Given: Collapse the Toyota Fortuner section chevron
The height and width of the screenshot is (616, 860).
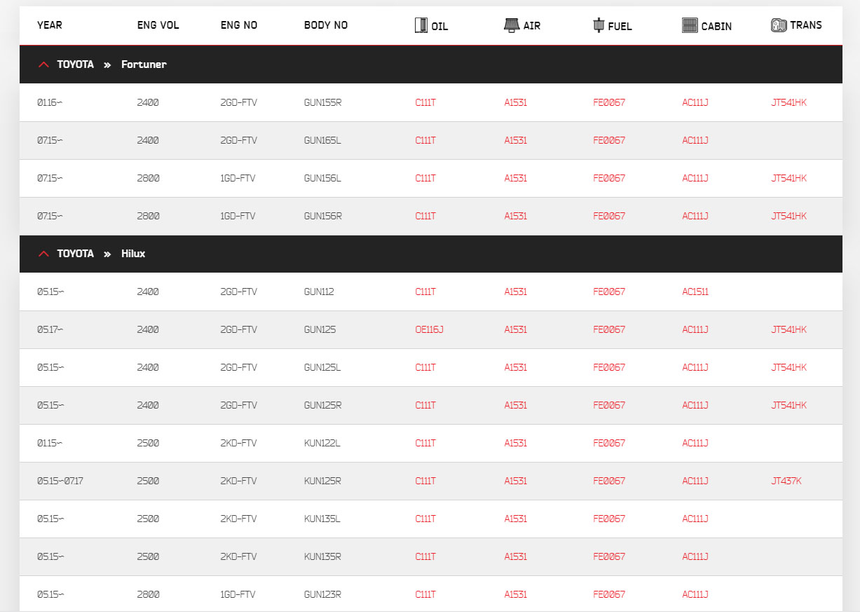Looking at the screenshot, I should 43,64.
